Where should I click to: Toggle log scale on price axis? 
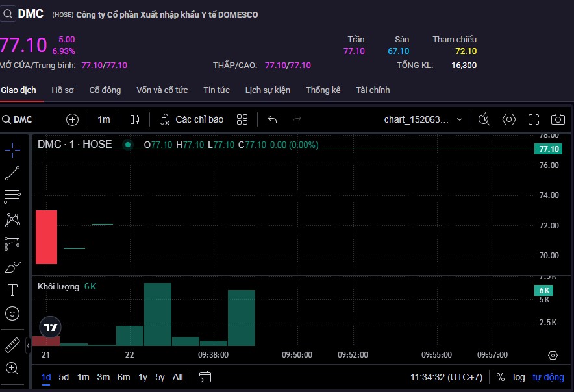519,377
